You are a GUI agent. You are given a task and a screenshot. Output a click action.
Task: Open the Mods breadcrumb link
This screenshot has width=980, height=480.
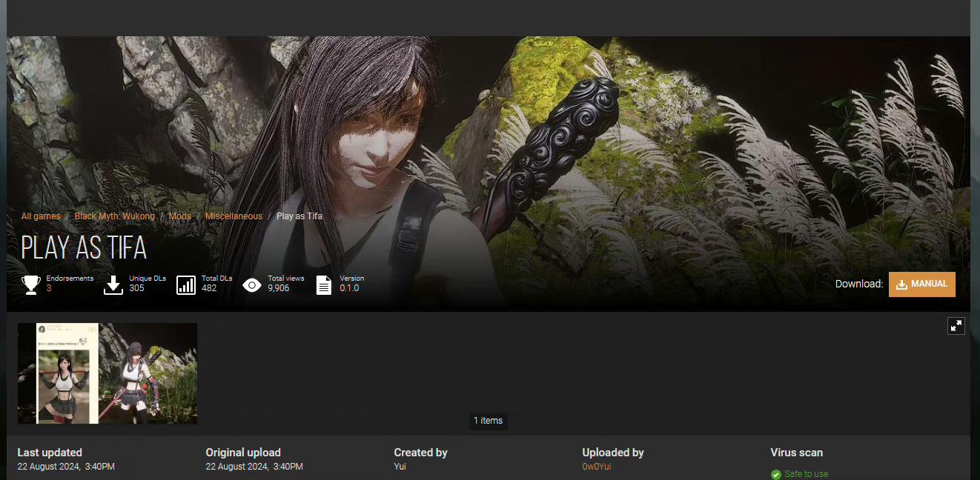tap(180, 216)
